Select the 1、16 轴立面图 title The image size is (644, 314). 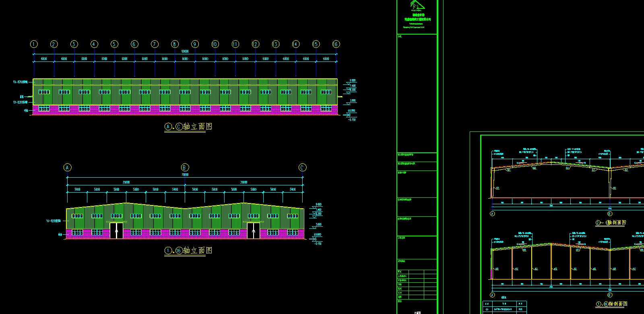[188, 251]
